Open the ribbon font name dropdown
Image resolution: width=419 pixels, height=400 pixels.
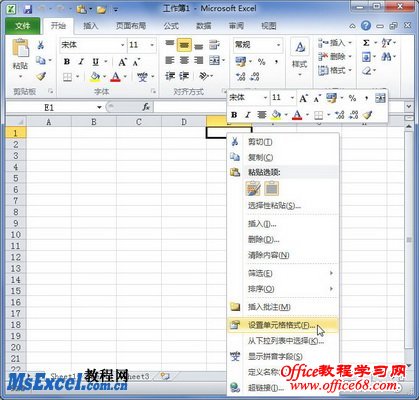pyautogui.click(x=122, y=45)
